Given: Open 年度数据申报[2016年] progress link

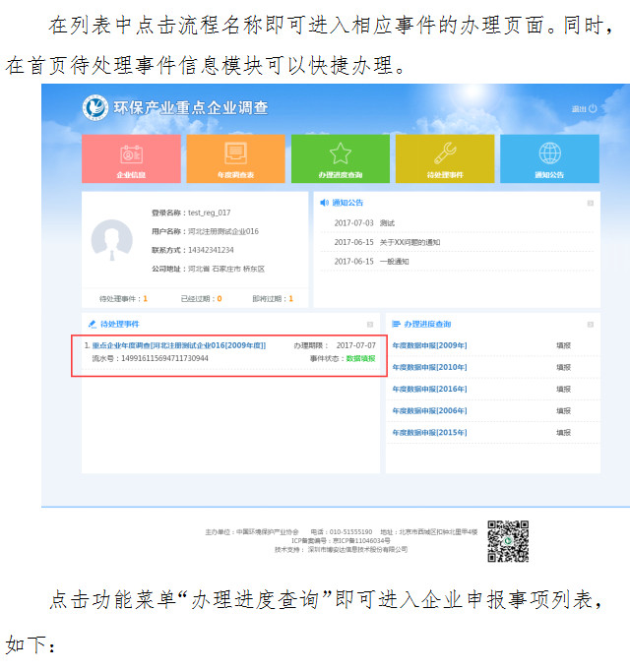Looking at the screenshot, I should click(x=429, y=389).
